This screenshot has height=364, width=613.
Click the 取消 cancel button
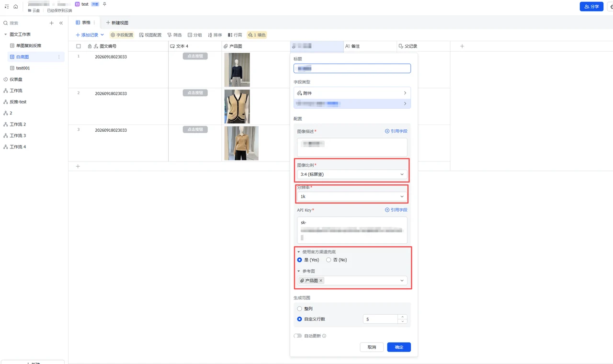372,347
